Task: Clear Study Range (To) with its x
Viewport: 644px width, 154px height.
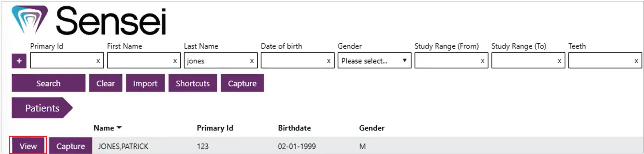Action: 559,61
